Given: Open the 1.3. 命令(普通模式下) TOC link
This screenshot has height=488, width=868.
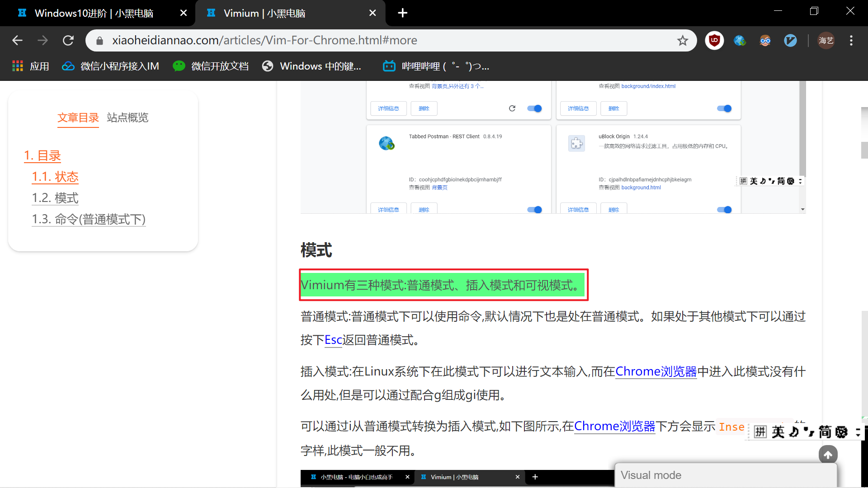Looking at the screenshot, I should coord(89,219).
